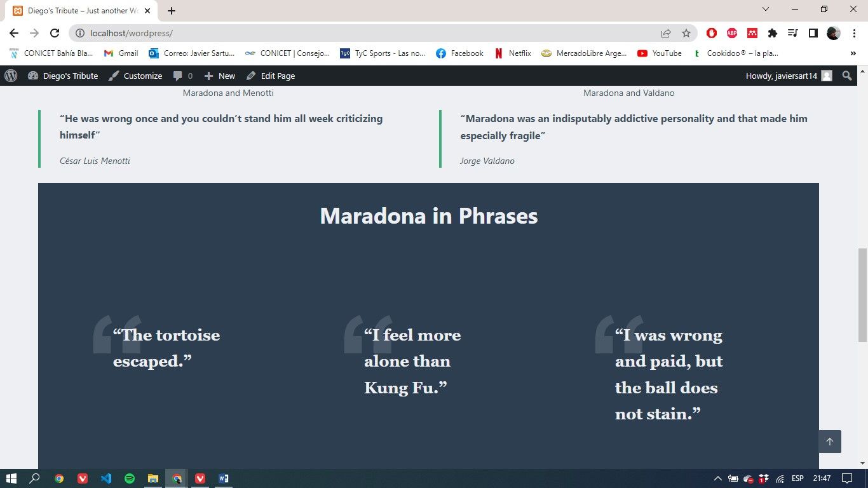Open a new browser tab

coord(172,11)
